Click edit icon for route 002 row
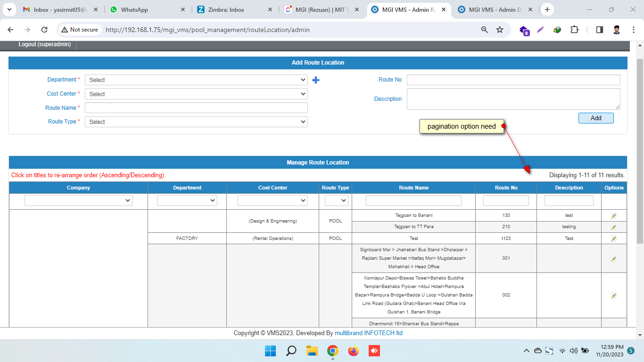Image resolution: width=644 pixels, height=362 pixels. click(613, 296)
